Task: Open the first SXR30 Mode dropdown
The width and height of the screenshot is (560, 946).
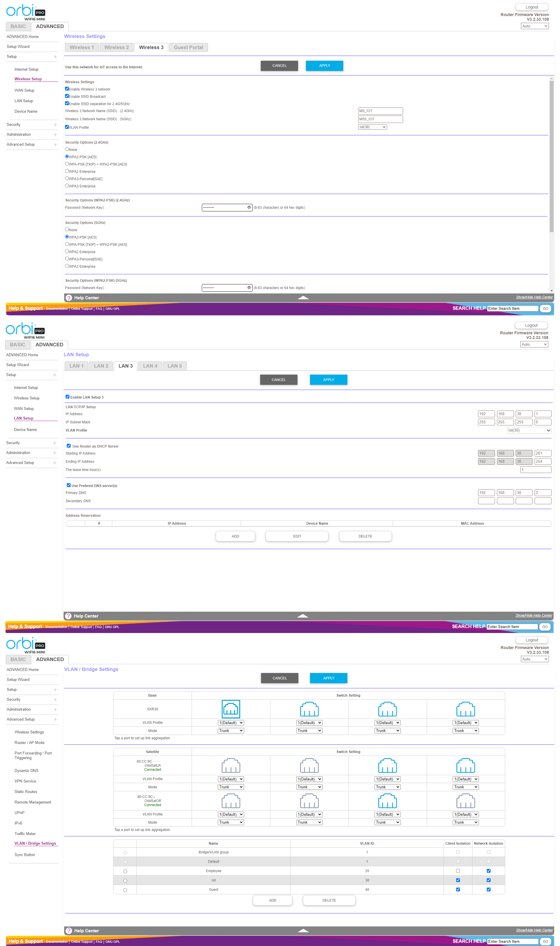Action: coord(231,730)
